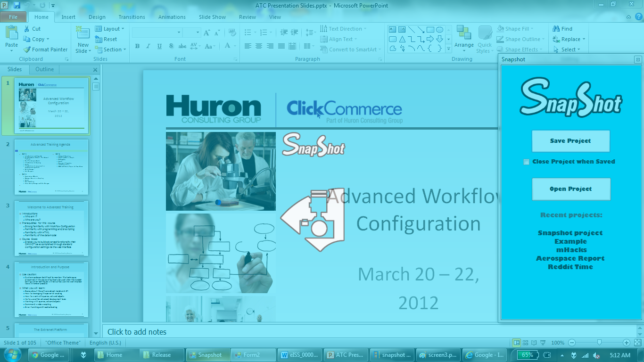Toggle Italic formatting
Viewport: 644px width, 362px height.
pos(149,46)
